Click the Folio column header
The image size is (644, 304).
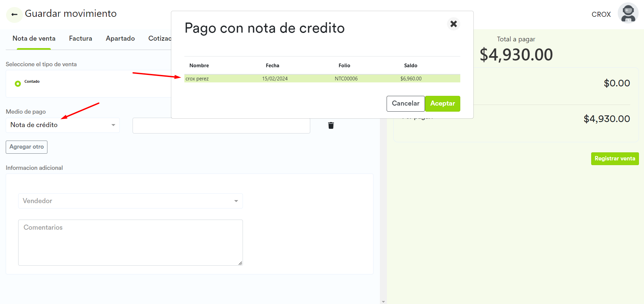click(344, 66)
